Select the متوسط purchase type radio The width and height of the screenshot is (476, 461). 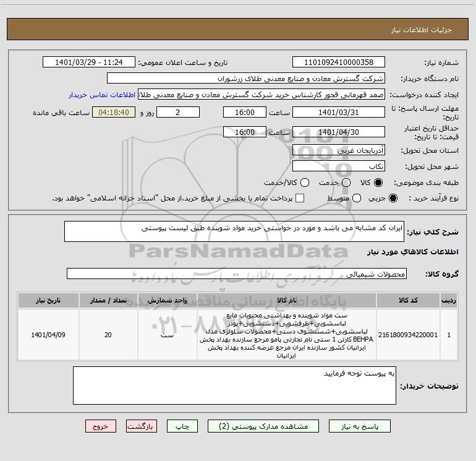(x=357, y=198)
